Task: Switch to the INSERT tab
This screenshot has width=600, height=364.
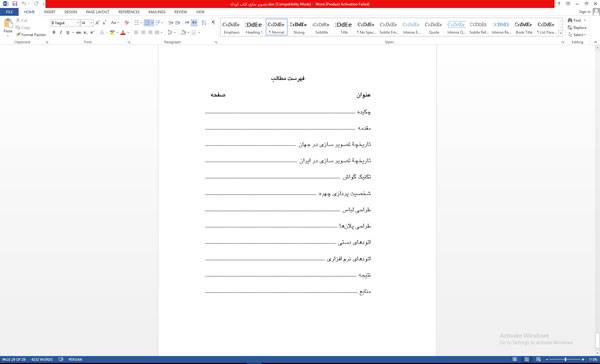Action: 50,12
